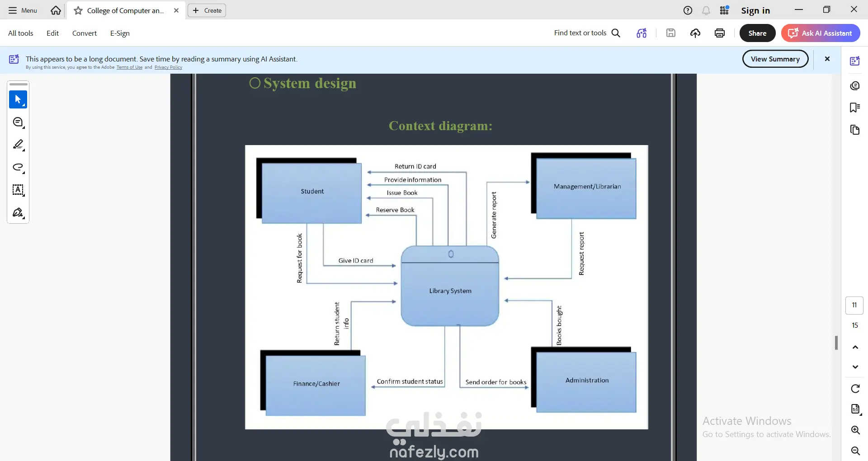Click Find text or tools search
The height and width of the screenshot is (461, 868).
pos(587,33)
